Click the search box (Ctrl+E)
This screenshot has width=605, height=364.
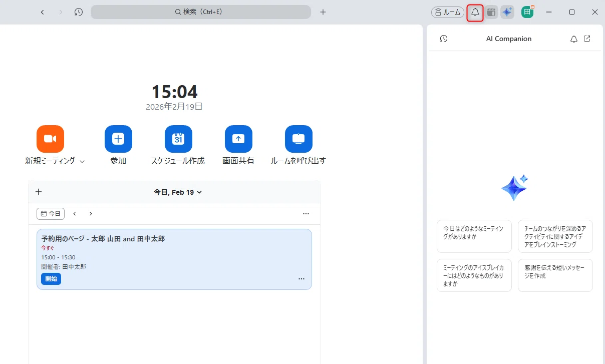point(201,12)
